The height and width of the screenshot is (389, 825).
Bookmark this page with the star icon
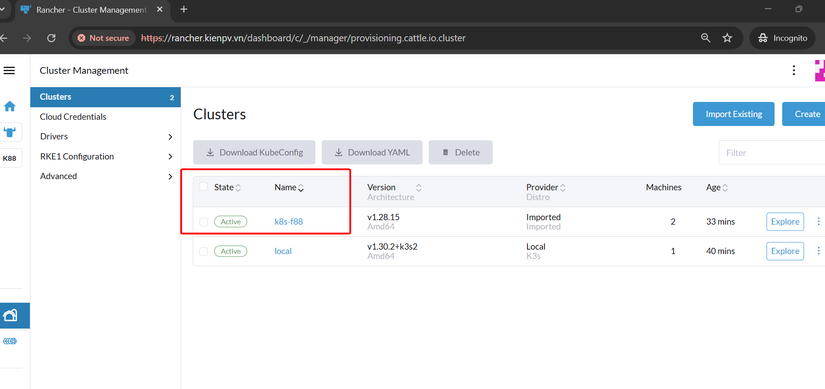[x=727, y=38]
